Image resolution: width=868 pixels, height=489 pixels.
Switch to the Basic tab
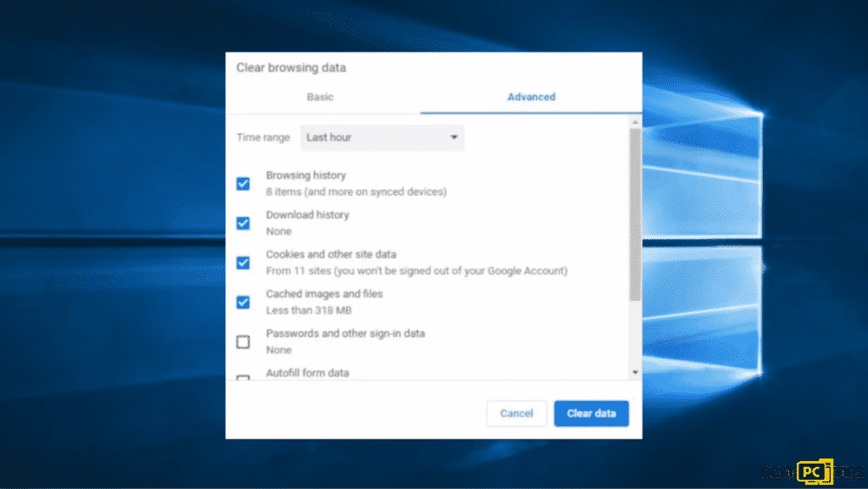click(320, 97)
